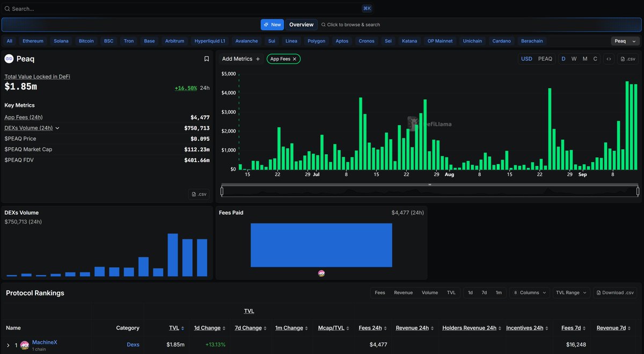
Task: Open the Dexs category link
Action: click(x=133, y=344)
